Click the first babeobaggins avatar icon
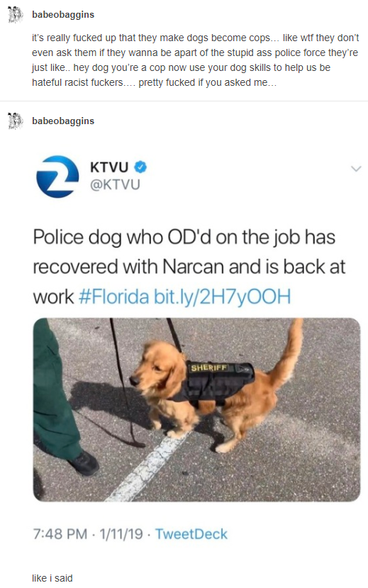The image size is (368, 588). (x=14, y=15)
